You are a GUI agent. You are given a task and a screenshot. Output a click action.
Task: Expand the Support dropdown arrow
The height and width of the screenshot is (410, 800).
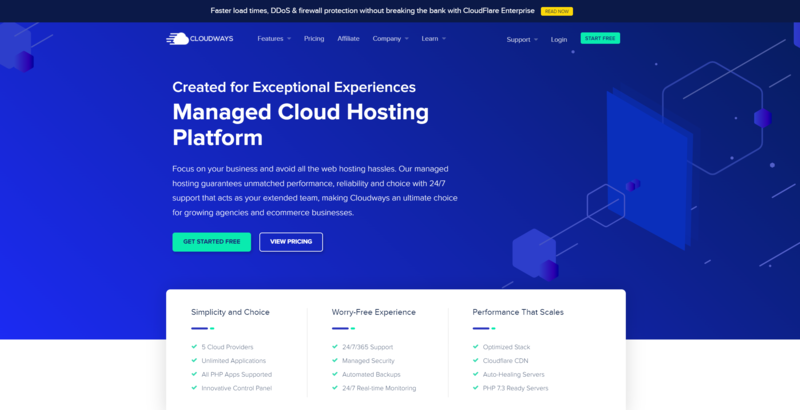click(536, 40)
